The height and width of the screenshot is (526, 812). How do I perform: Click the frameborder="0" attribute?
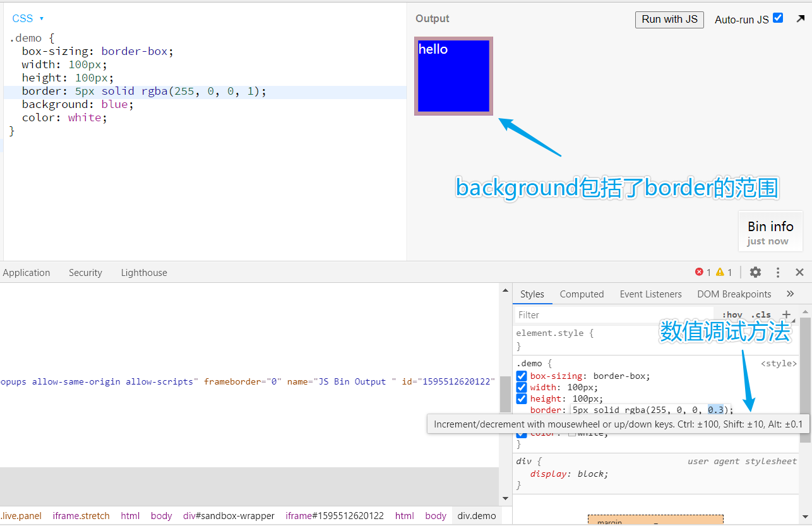click(x=242, y=382)
